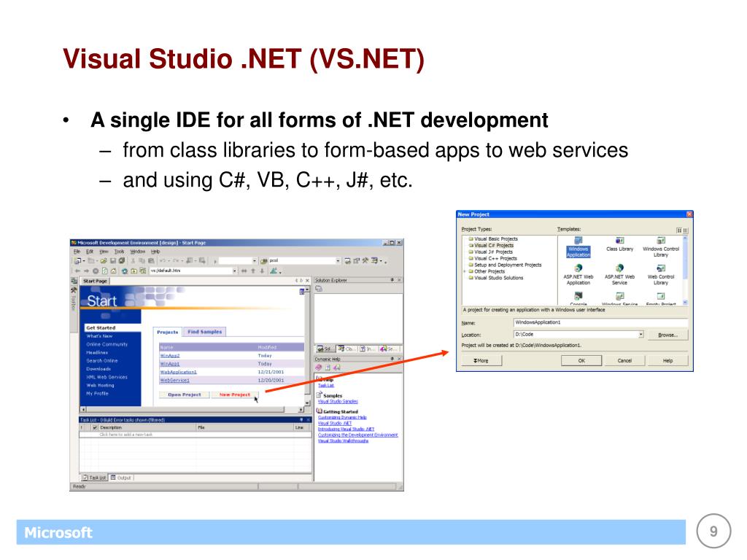Screen dimensions: 747x560
Task: Pin Task List panel pushpin
Action: pyautogui.click(x=301, y=420)
